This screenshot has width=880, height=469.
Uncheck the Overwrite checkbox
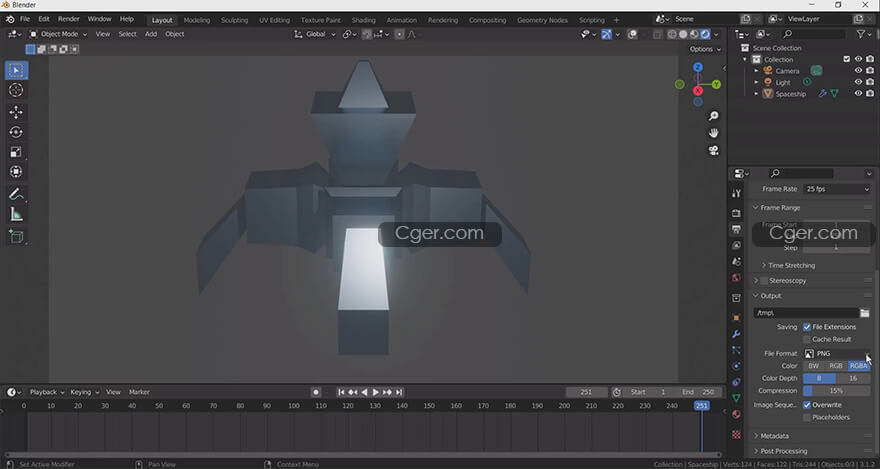pyautogui.click(x=807, y=405)
